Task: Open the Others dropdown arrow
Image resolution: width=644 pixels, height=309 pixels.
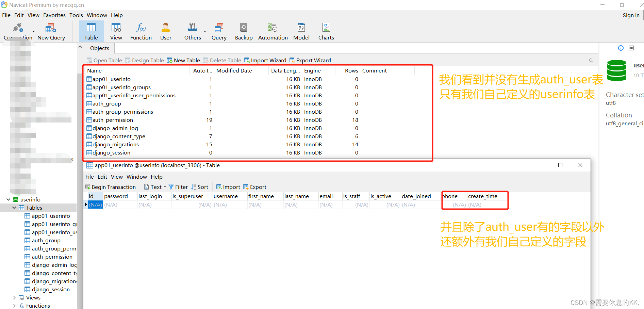Action: point(205,32)
